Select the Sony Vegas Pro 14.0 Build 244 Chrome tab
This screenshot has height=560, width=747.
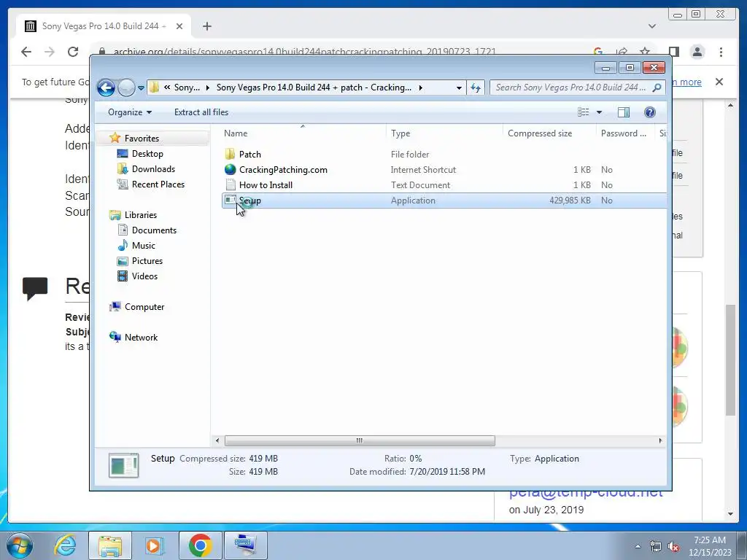coord(104,26)
